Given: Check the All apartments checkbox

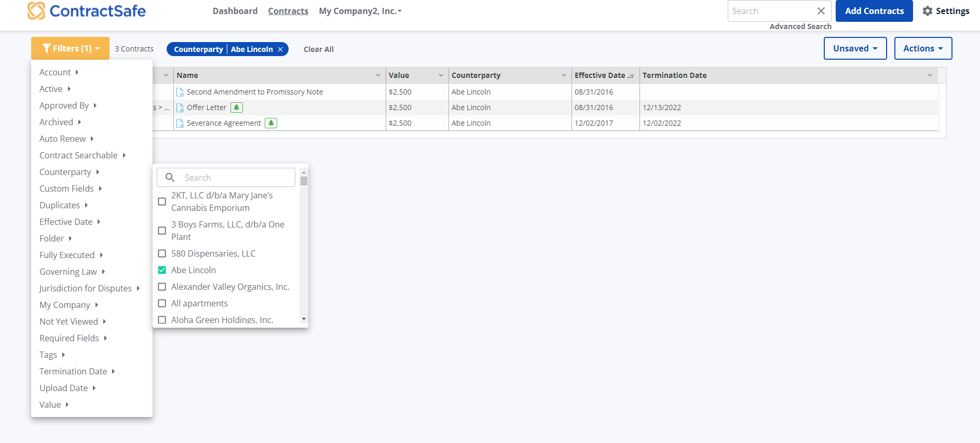Looking at the screenshot, I should [162, 303].
